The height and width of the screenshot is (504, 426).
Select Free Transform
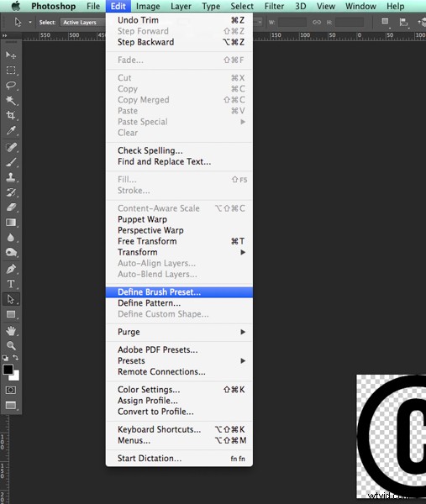(179, 241)
